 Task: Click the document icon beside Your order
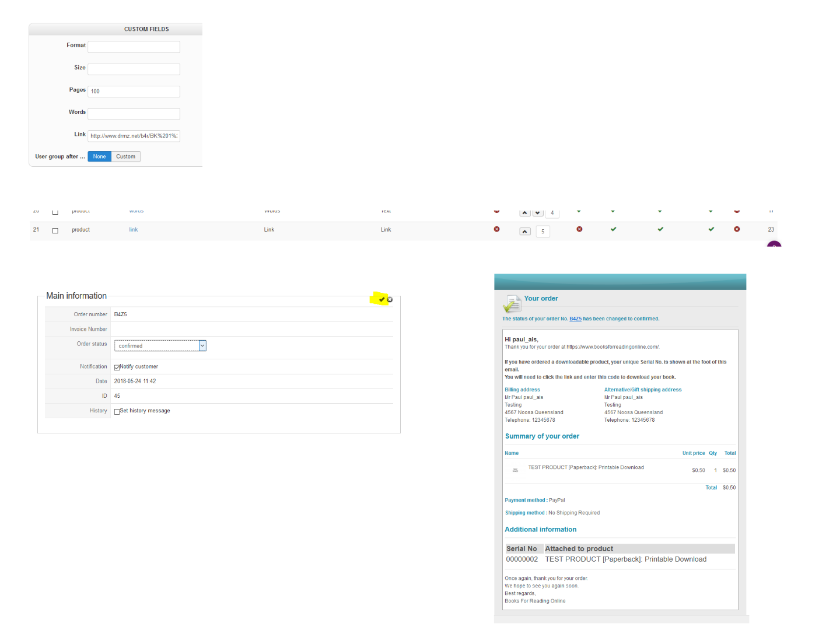tap(512, 304)
